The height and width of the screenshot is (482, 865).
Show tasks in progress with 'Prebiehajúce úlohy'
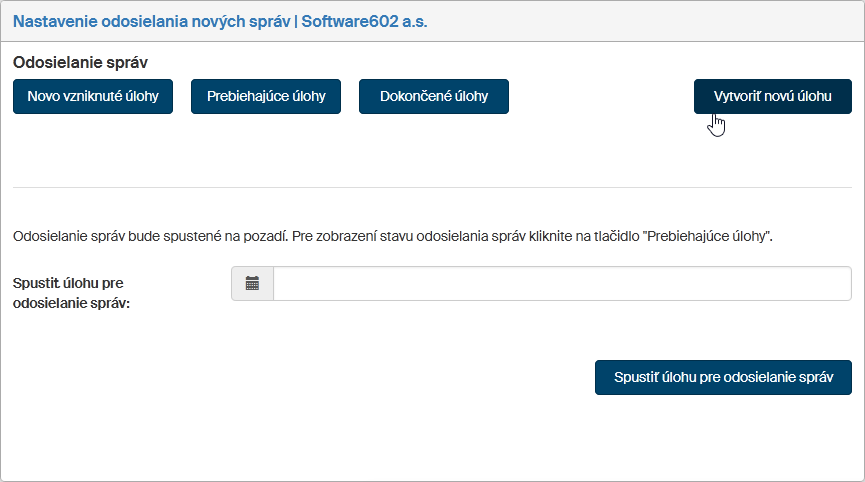click(x=266, y=97)
